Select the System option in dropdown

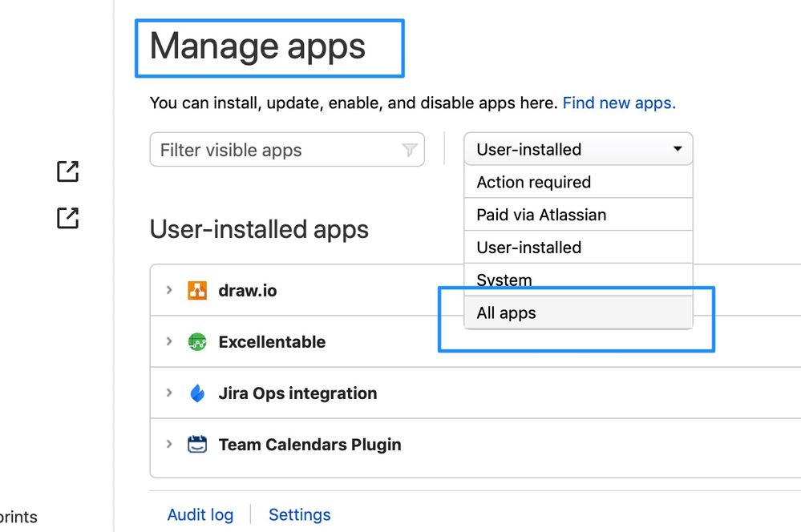(578, 280)
